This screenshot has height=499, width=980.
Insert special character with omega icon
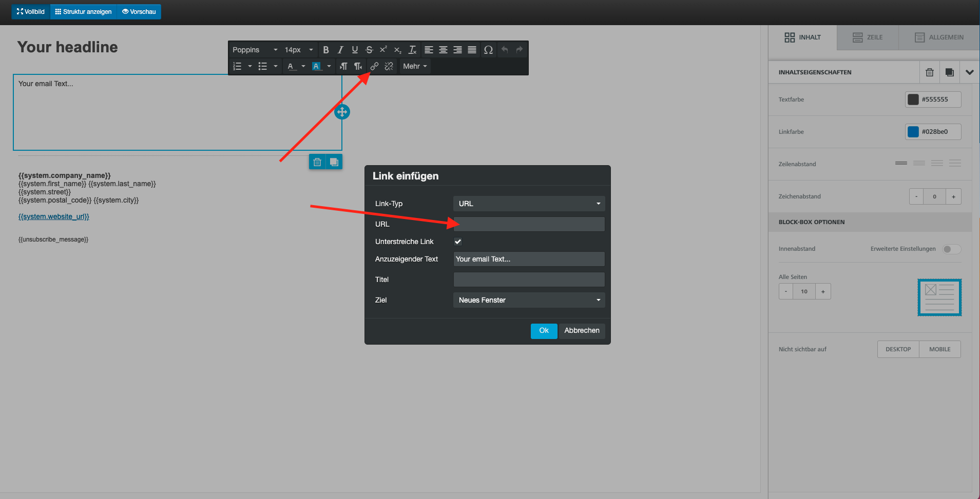coord(488,50)
